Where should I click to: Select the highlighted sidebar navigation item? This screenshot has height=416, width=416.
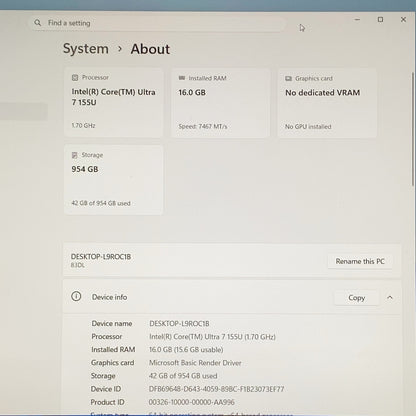(x=23, y=111)
